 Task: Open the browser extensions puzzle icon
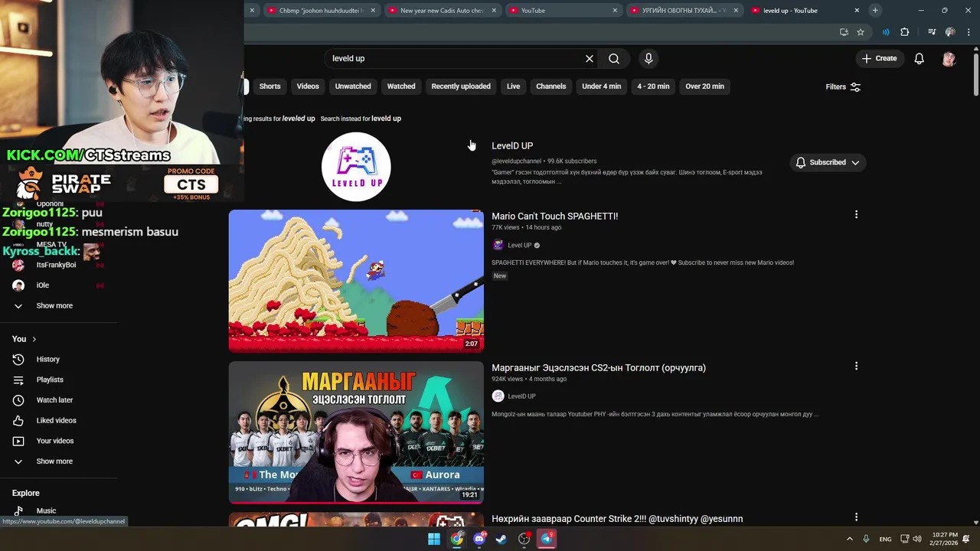[905, 32]
